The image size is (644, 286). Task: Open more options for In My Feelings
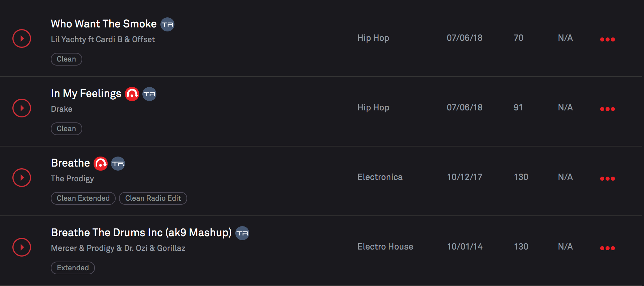click(x=607, y=109)
